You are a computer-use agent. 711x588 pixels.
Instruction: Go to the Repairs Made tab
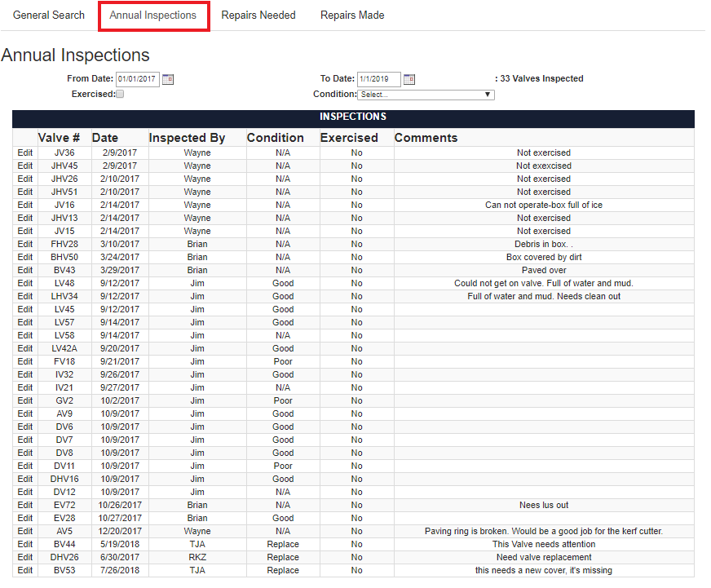tap(352, 15)
